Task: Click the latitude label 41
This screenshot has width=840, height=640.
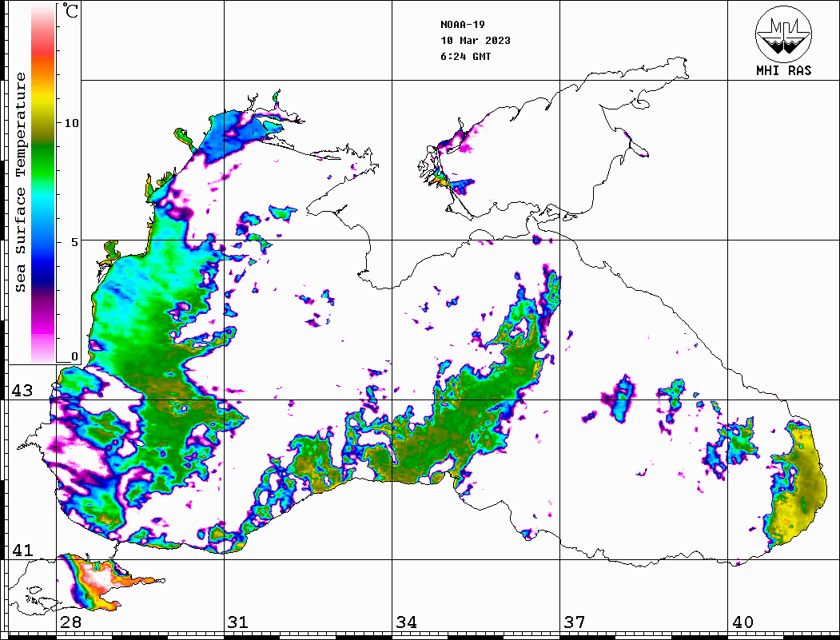Action: point(22,550)
